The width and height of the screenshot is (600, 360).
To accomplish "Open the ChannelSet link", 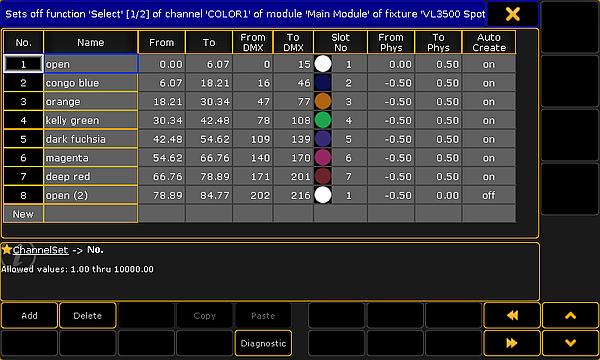I will 40,250.
